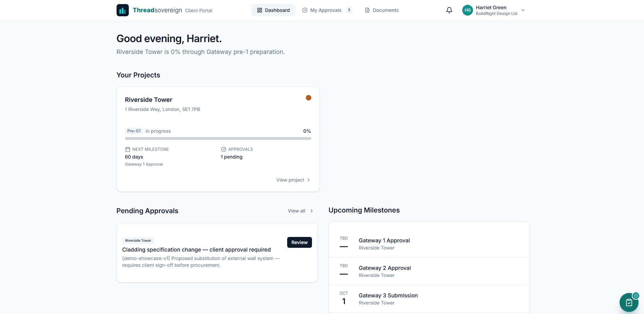
Task: Open View project link
Action: click(293, 180)
